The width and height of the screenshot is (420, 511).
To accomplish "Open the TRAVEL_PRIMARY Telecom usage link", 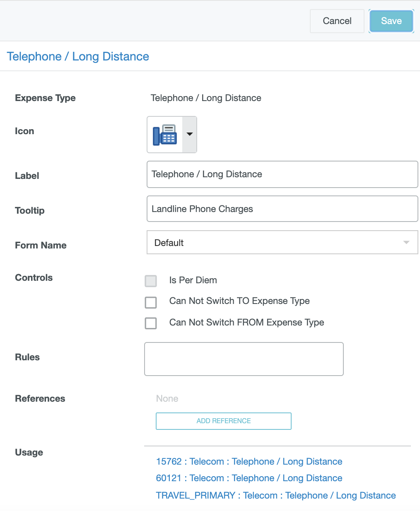I will click(x=276, y=495).
